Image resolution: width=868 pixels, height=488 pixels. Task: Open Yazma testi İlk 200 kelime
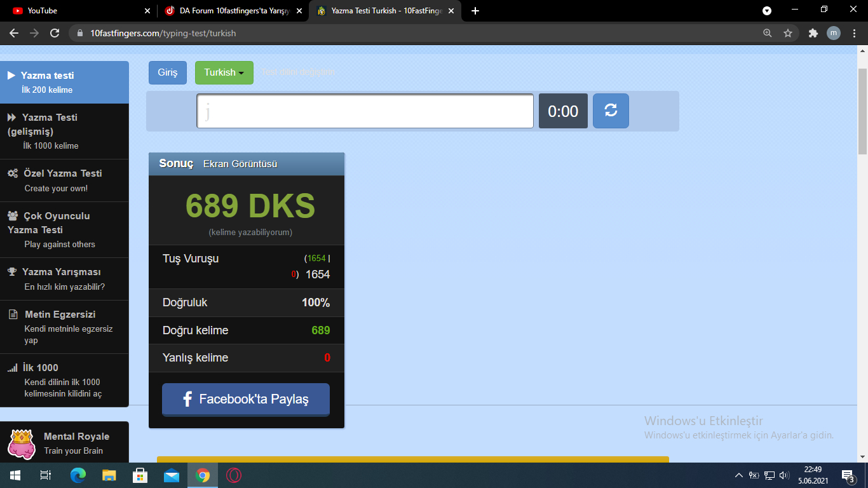pos(64,83)
